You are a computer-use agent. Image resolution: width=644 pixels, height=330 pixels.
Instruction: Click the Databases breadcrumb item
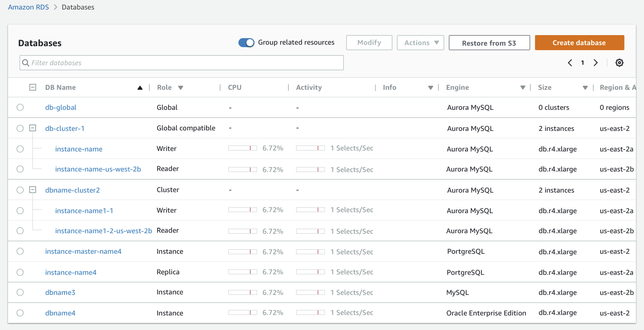78,7
